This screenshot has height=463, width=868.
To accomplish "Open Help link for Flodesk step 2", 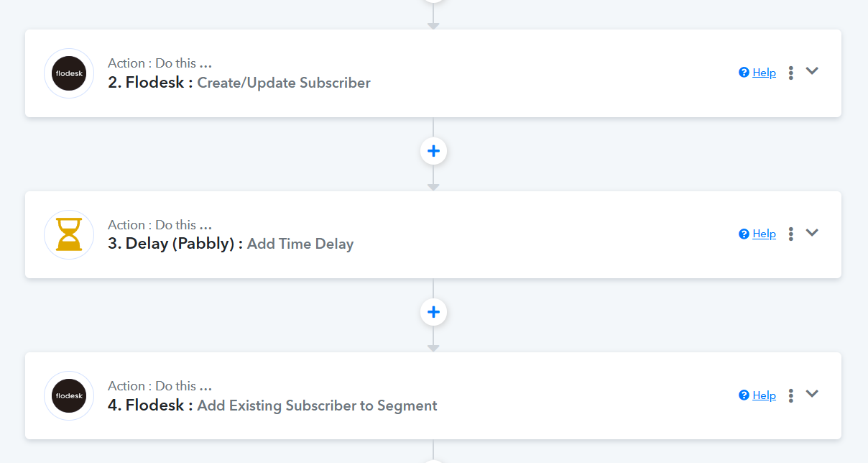I will coord(764,73).
